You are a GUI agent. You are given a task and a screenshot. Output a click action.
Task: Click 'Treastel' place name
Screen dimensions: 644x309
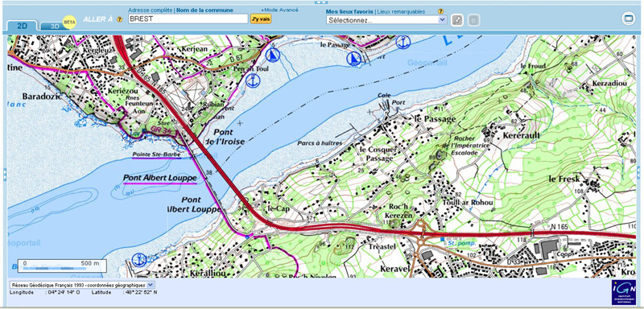pos(382,246)
